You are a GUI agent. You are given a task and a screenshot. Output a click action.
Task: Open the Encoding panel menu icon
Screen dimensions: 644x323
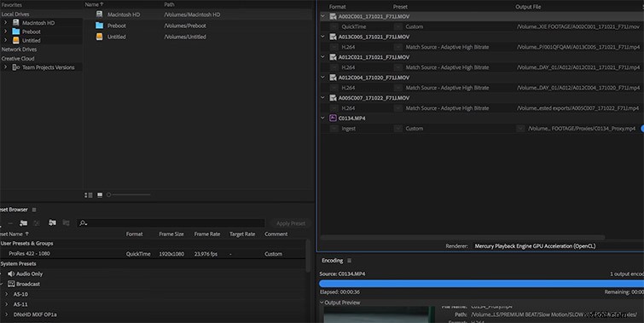[x=350, y=261]
